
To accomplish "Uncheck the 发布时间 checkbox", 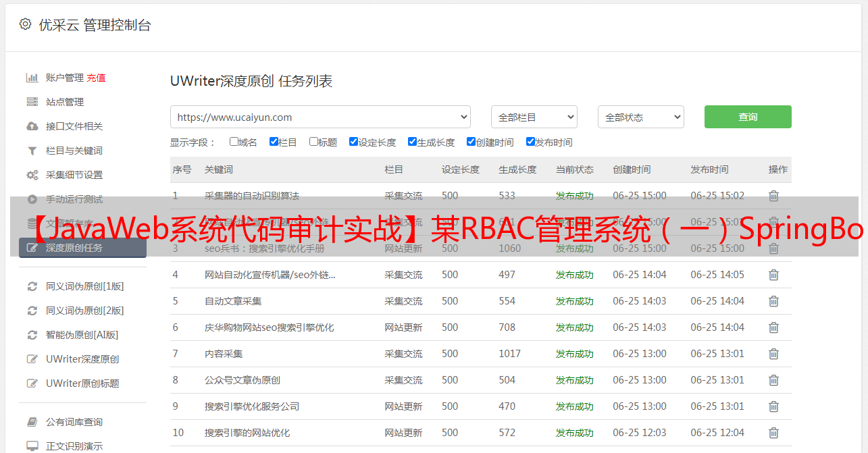I will click(530, 142).
